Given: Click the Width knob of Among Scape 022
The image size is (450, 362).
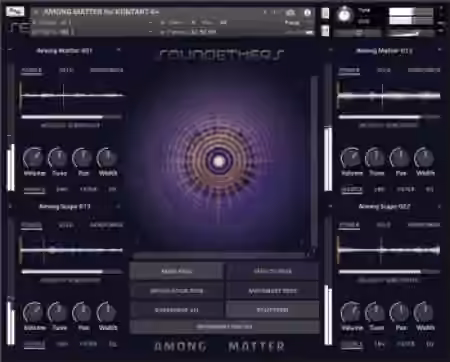Looking at the screenshot, I should 425,312.
